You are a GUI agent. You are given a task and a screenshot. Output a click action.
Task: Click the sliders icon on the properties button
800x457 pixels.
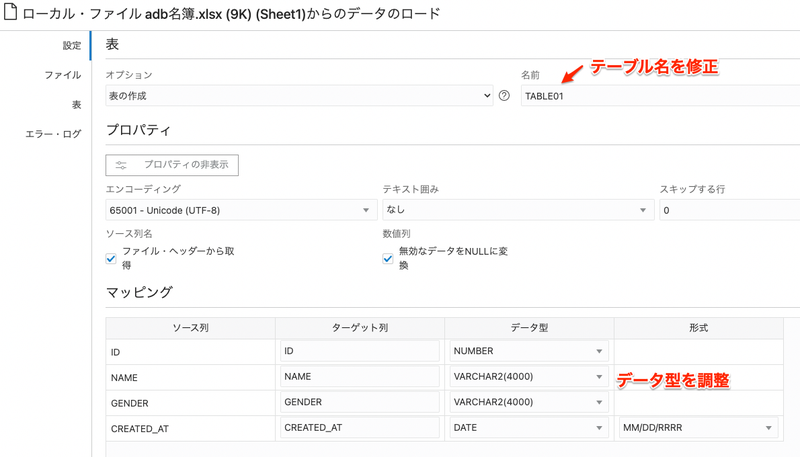[121, 165]
